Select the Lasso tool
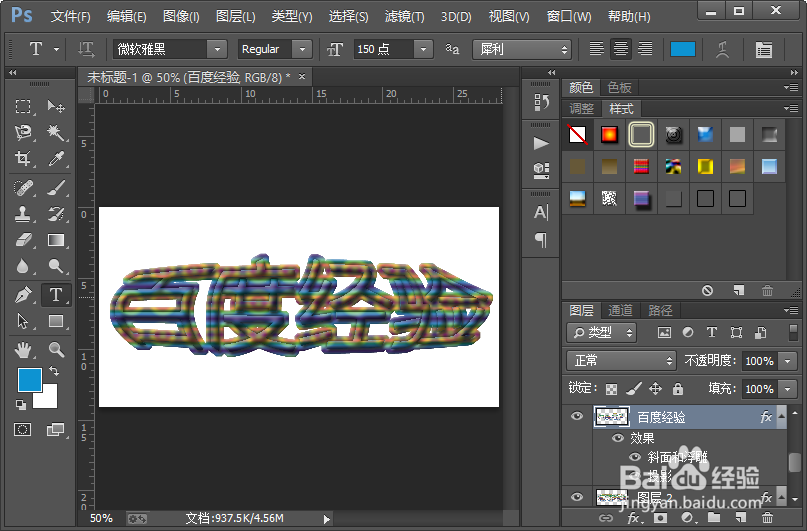 click(x=23, y=132)
